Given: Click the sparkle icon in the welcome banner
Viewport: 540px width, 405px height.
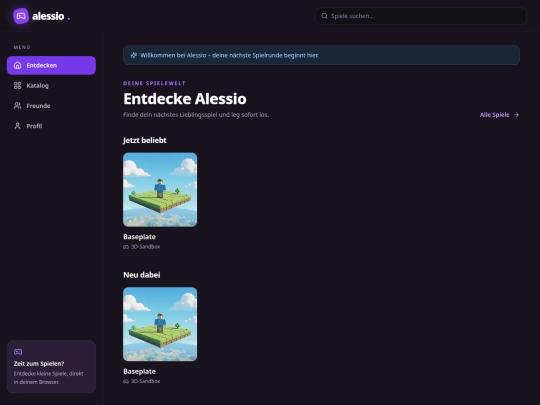Looking at the screenshot, I should click(134, 55).
